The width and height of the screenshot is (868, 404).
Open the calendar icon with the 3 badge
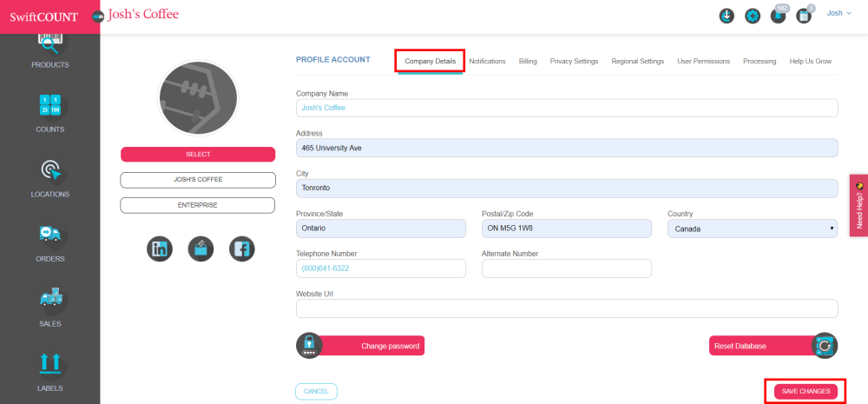click(805, 15)
